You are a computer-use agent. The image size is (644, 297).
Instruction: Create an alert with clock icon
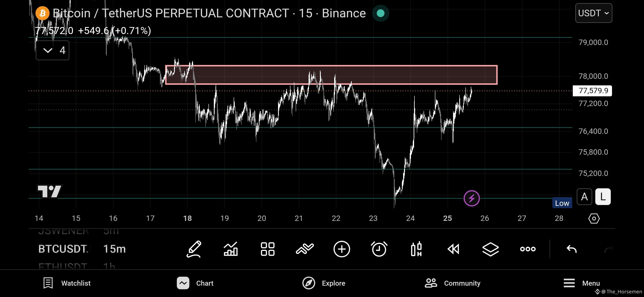tap(379, 249)
